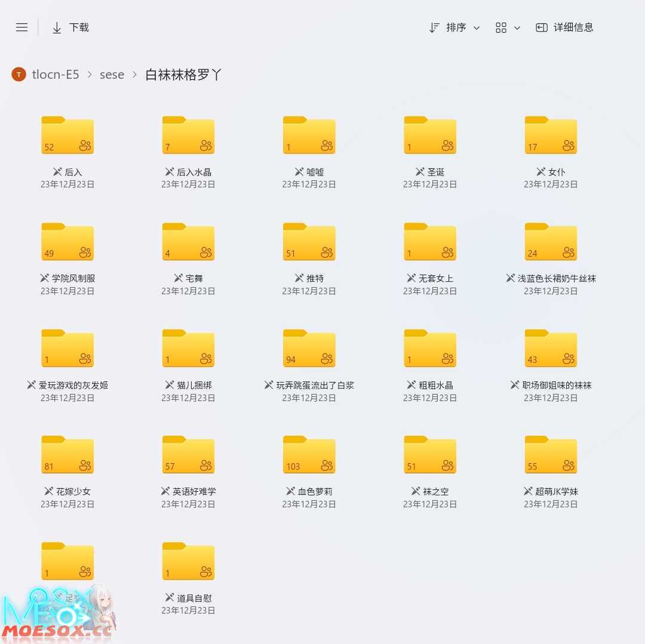Click the sort icon next to 排序
Viewport: 645px width, 644px height.
tap(435, 27)
